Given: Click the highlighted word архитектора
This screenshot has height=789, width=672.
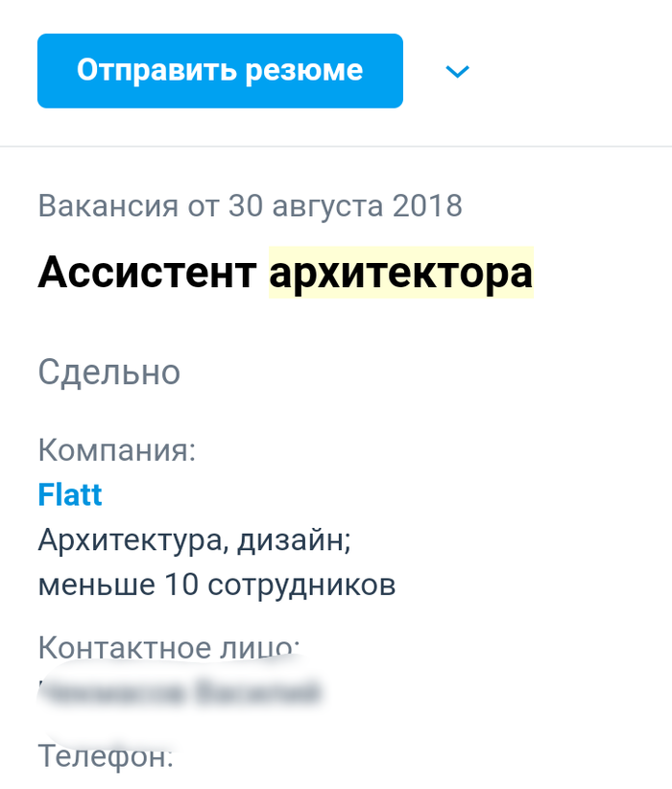Looking at the screenshot, I should click(400, 274).
